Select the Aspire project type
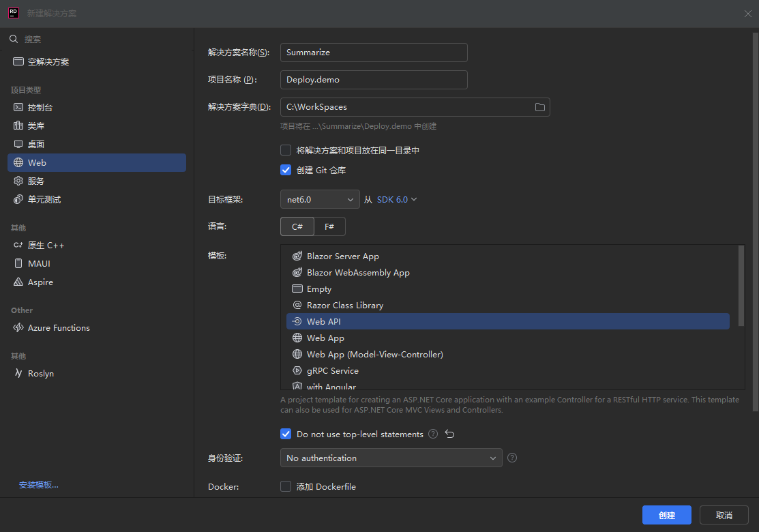 pos(40,282)
